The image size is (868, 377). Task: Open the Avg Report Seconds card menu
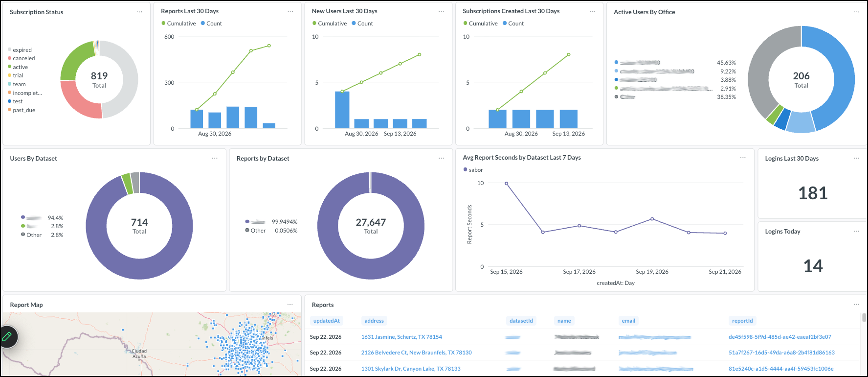743,158
